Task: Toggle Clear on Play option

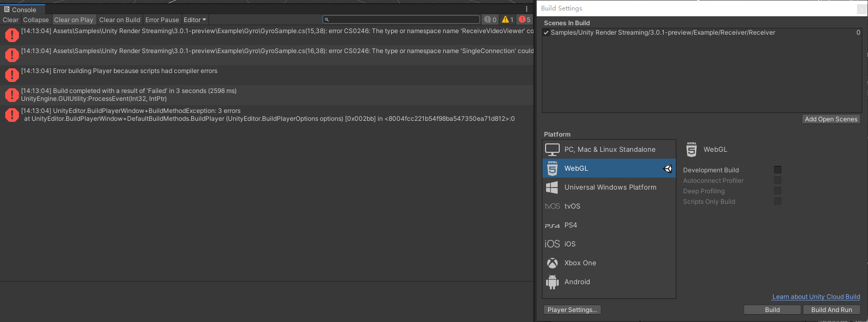Action: pyautogui.click(x=74, y=20)
